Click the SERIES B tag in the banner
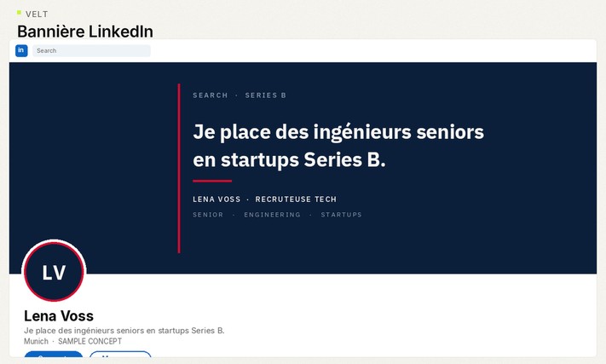 [x=266, y=95]
